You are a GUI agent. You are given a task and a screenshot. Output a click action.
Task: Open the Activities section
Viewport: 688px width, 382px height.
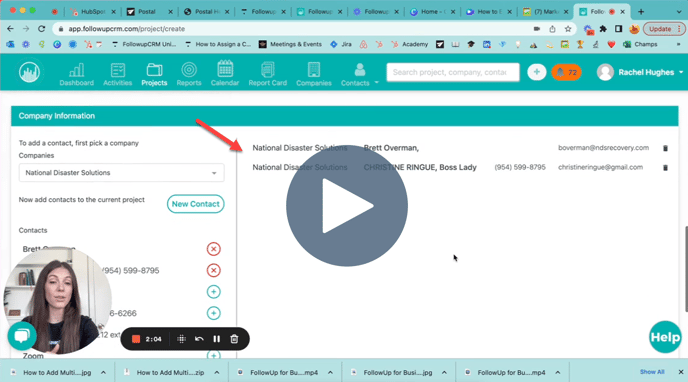[118, 74]
